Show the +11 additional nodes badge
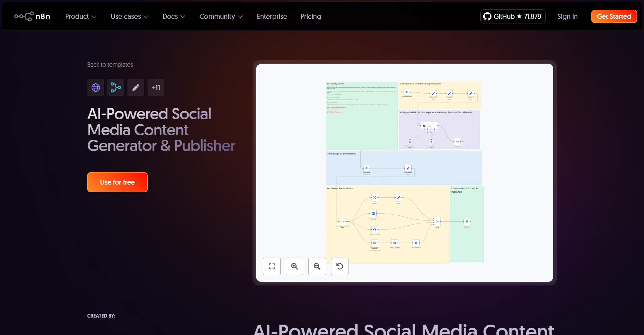This screenshot has height=335, width=644. coord(156,87)
